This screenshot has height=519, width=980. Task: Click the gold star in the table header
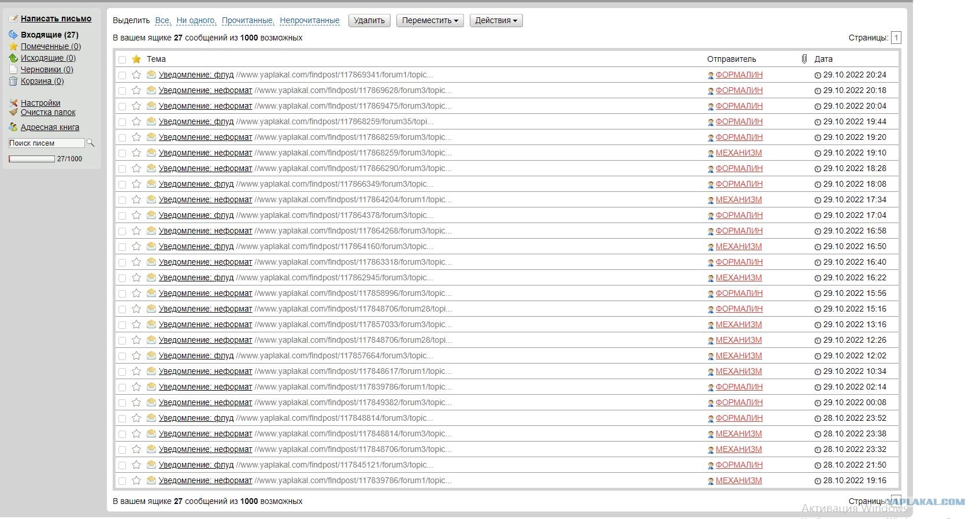(136, 59)
